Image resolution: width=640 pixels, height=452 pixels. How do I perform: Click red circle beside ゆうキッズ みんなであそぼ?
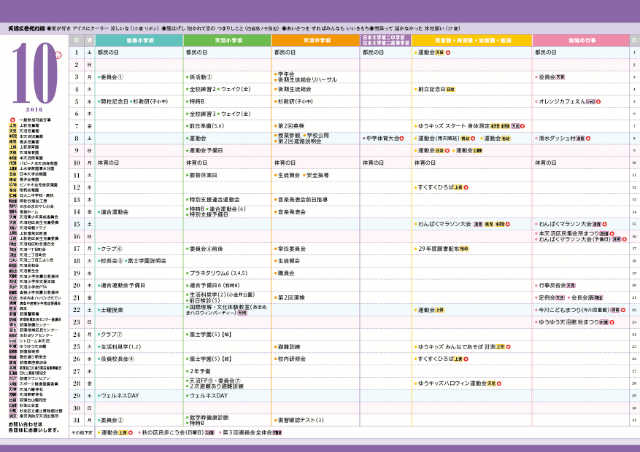click(508, 347)
